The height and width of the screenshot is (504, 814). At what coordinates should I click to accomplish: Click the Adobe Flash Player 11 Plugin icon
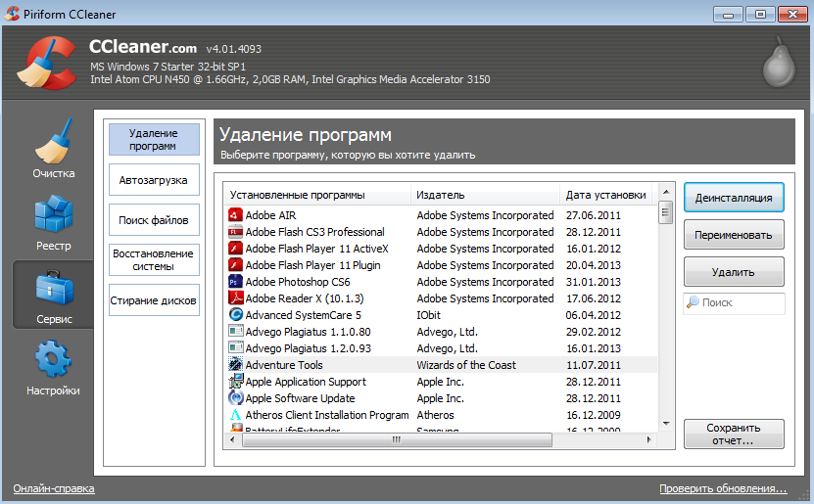pyautogui.click(x=236, y=265)
